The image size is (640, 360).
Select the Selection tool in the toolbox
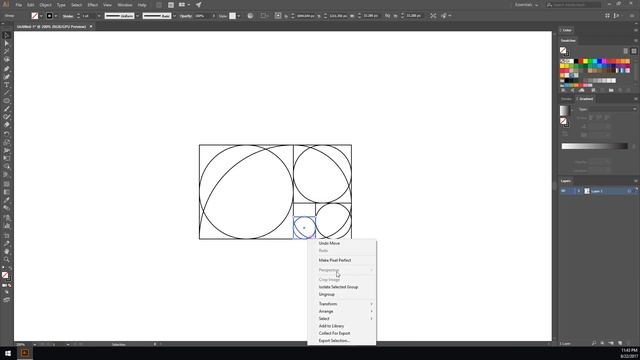pos(6,36)
